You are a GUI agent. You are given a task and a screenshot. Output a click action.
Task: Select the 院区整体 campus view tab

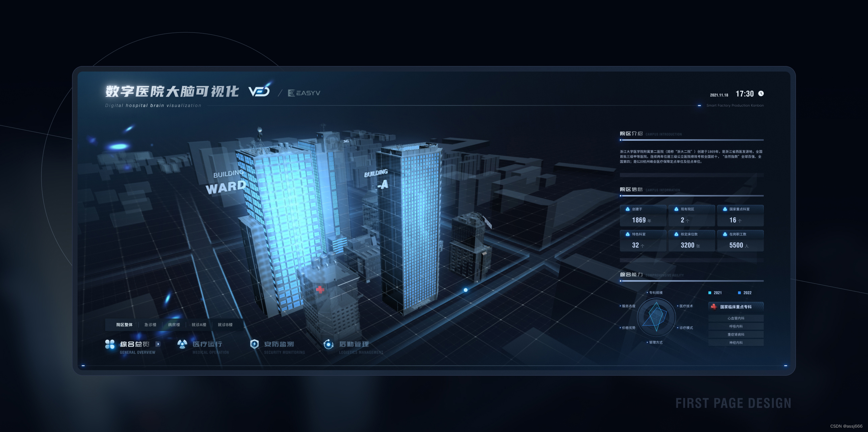tap(124, 324)
